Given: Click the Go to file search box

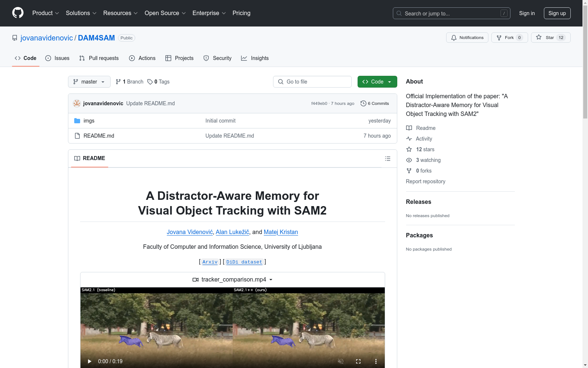Looking at the screenshot, I should [x=312, y=82].
